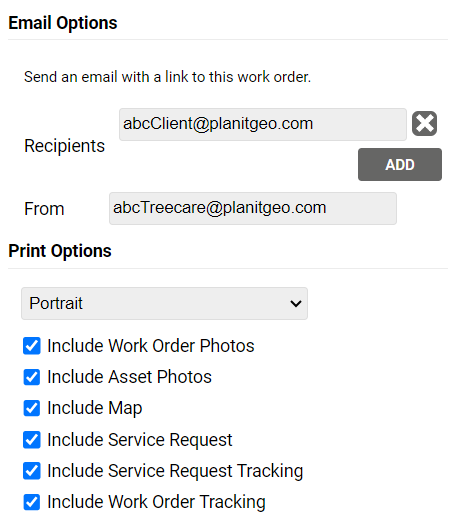Remove the abcClient recipient with X icon
Image resolution: width=455 pixels, height=522 pixels.
(424, 123)
